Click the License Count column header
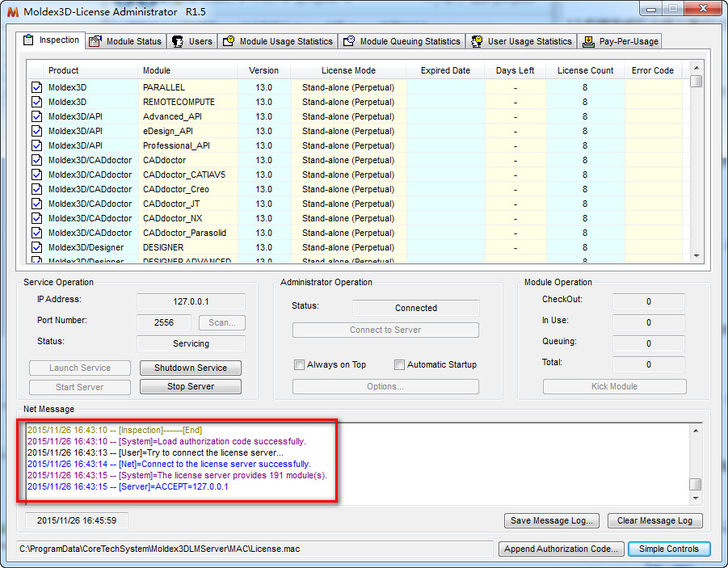This screenshot has height=568, width=728. 585,70
